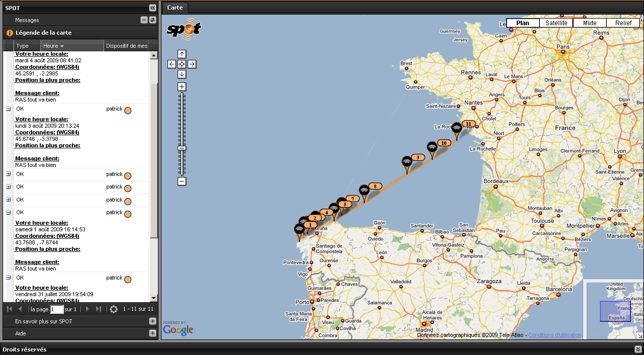Viewport: 644px width, 355px height.
Task: Switch map to Relief view
Action: point(623,23)
